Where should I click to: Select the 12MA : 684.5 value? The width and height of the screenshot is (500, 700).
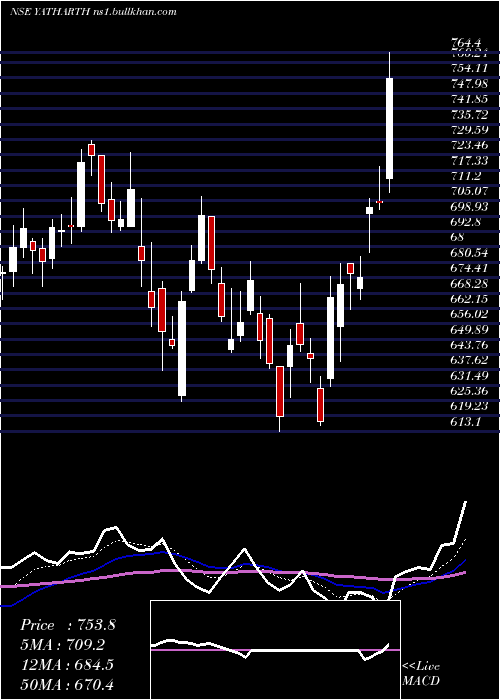click(x=67, y=665)
